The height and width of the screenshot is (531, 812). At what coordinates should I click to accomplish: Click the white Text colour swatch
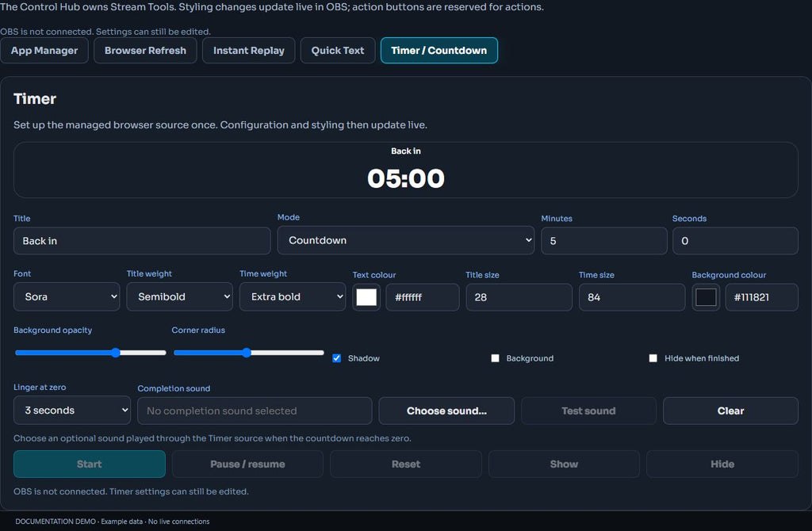(366, 297)
